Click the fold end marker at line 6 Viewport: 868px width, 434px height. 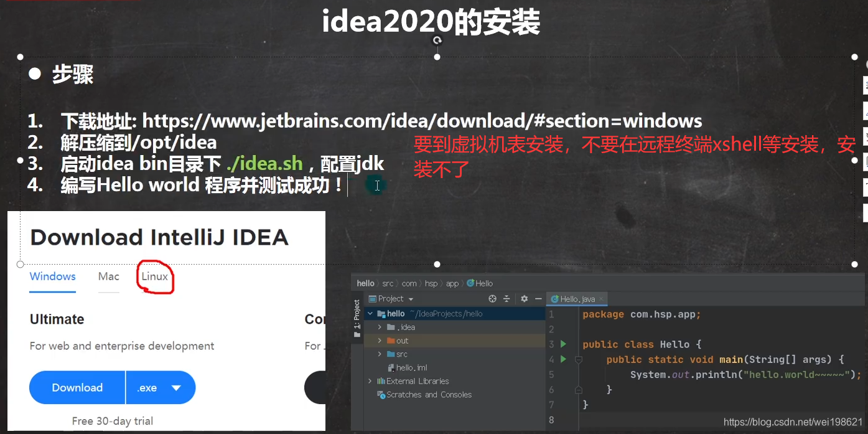click(578, 389)
